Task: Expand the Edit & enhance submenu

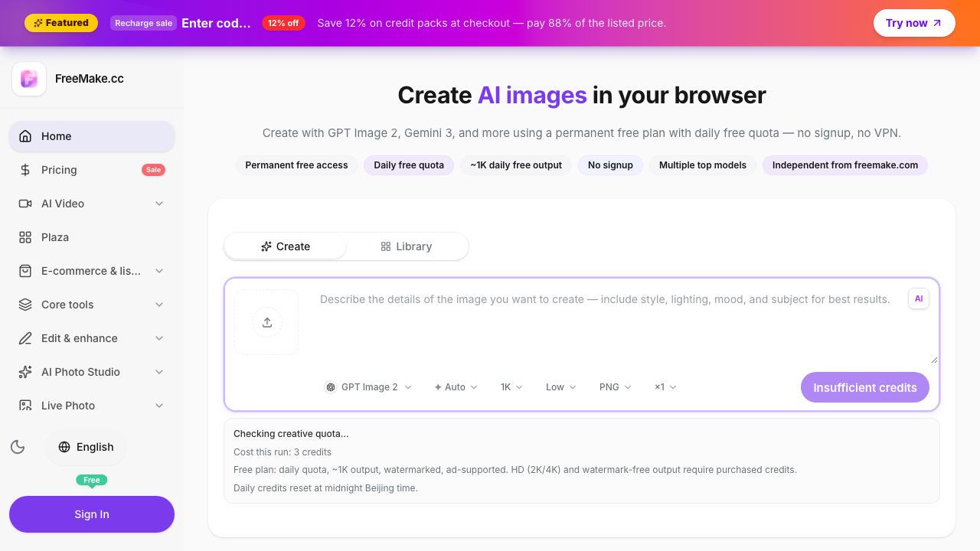Action: (159, 338)
